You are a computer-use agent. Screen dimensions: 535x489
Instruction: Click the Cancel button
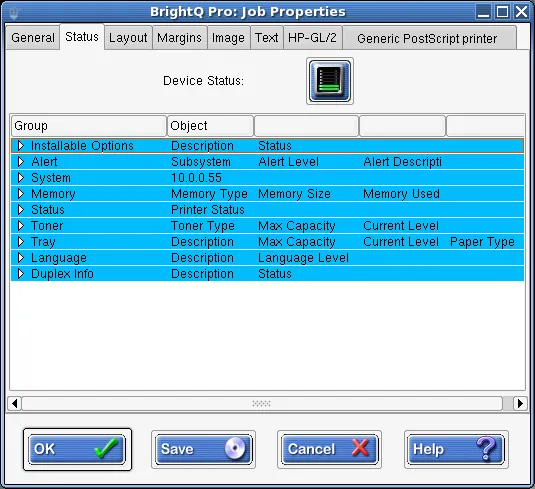(330, 449)
